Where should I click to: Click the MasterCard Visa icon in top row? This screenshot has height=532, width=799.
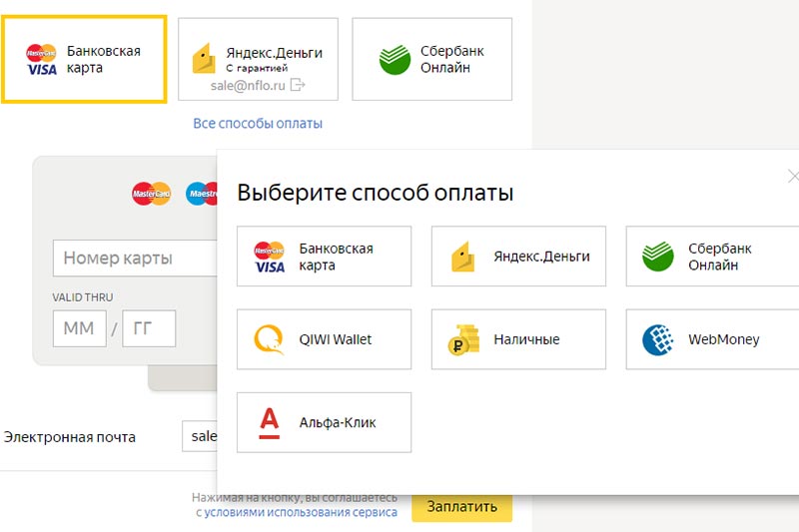tap(41, 60)
